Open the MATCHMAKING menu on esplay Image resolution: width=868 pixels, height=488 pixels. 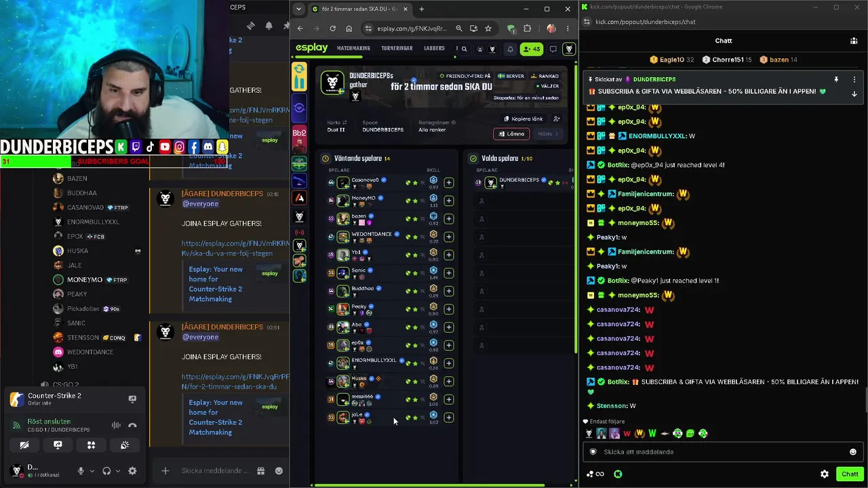click(353, 49)
